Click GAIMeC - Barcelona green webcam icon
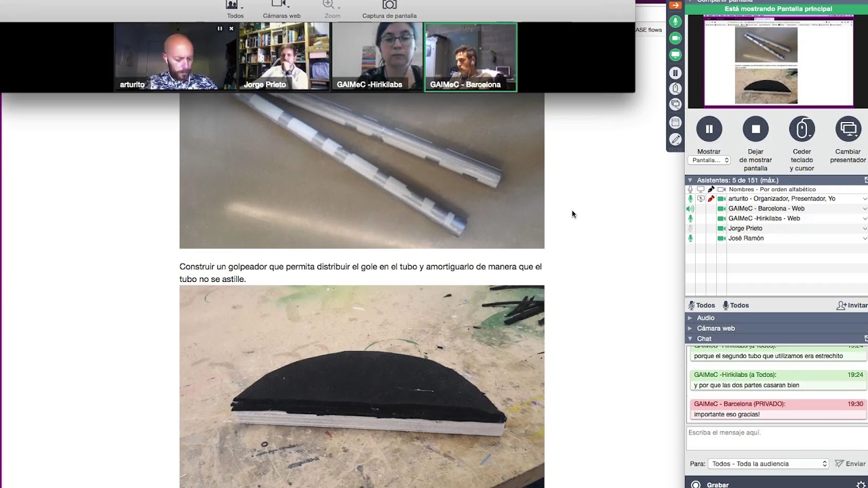 click(722, 209)
